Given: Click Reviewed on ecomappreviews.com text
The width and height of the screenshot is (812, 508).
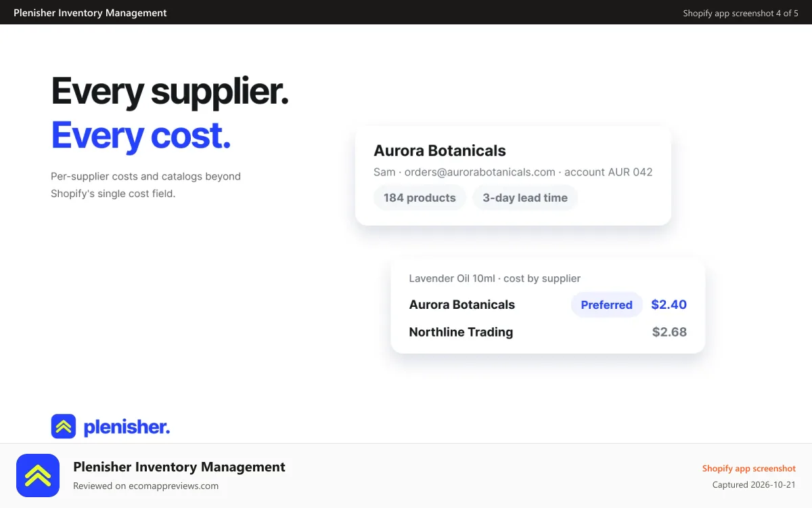Looking at the screenshot, I should pyautogui.click(x=145, y=486).
